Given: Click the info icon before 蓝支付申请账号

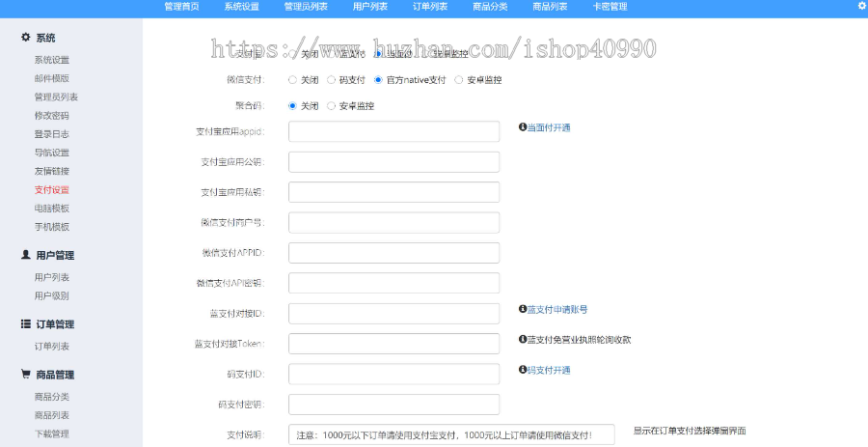Looking at the screenshot, I should 523,310.
